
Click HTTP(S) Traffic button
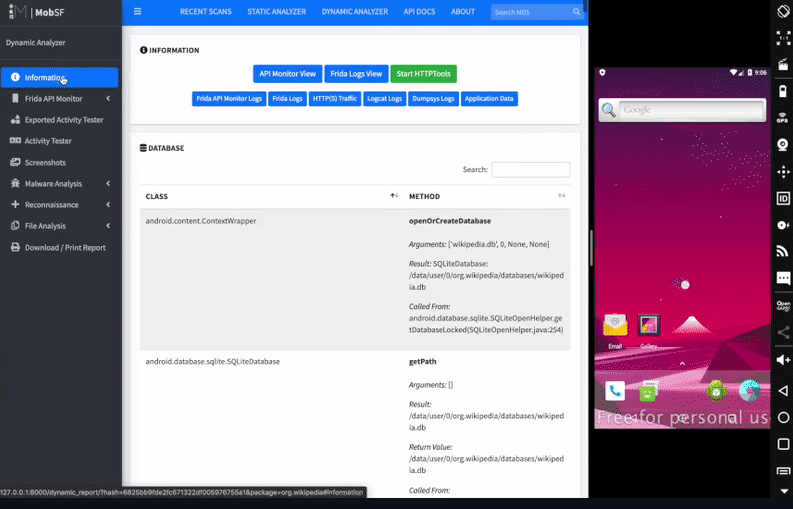tap(335, 99)
